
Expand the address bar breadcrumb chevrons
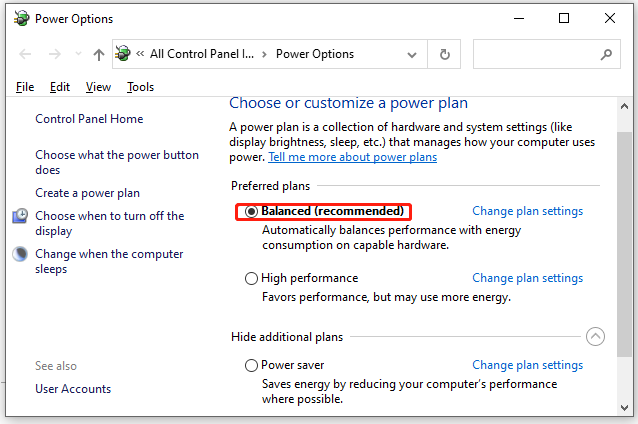142,55
